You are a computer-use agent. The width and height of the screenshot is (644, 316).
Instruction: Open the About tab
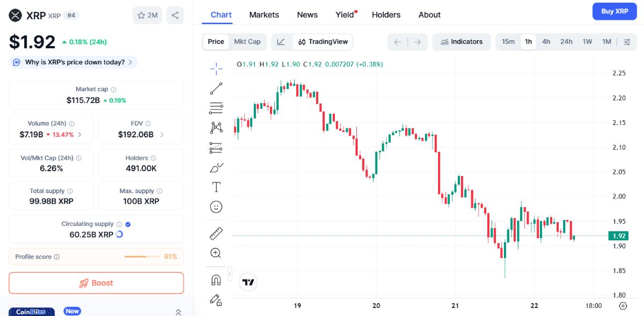429,15
